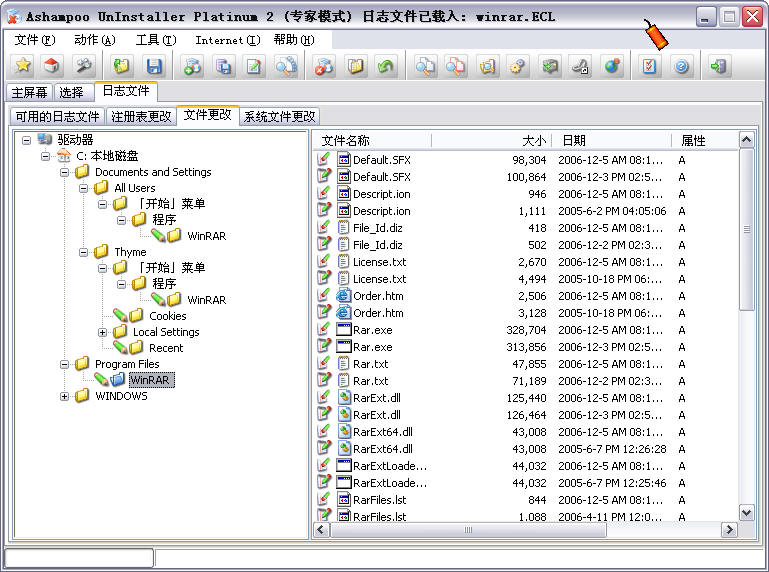Sort by the 文件名称 column header
The width and height of the screenshot is (769, 572).
pos(373,141)
